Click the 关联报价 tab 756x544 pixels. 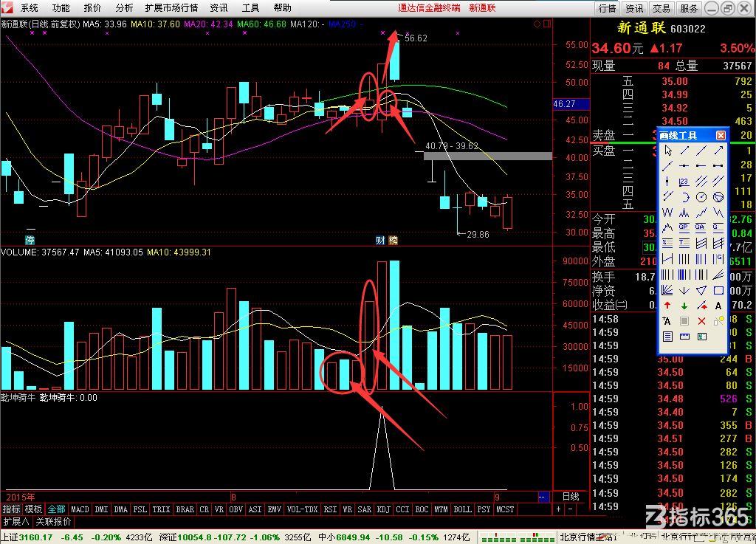click(x=53, y=521)
